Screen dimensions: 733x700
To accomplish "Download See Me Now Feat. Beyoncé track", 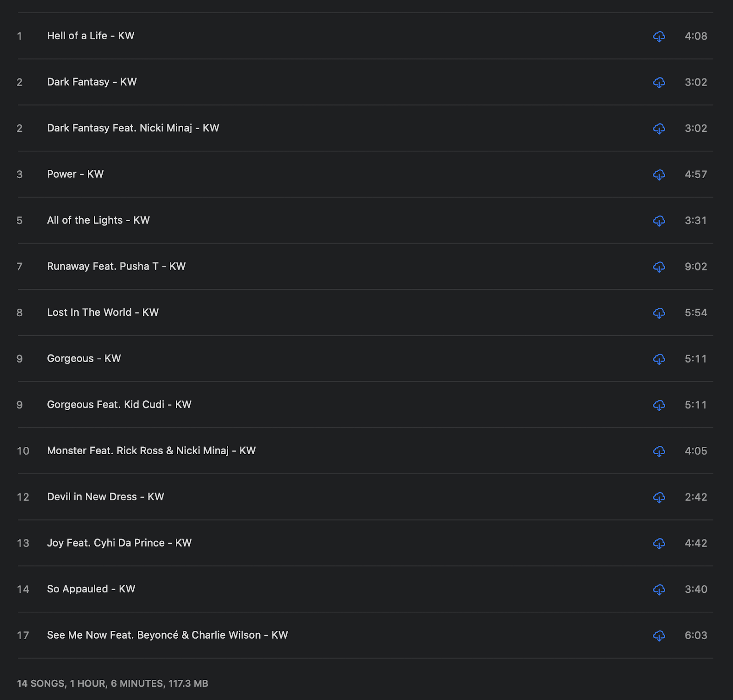I will (659, 636).
